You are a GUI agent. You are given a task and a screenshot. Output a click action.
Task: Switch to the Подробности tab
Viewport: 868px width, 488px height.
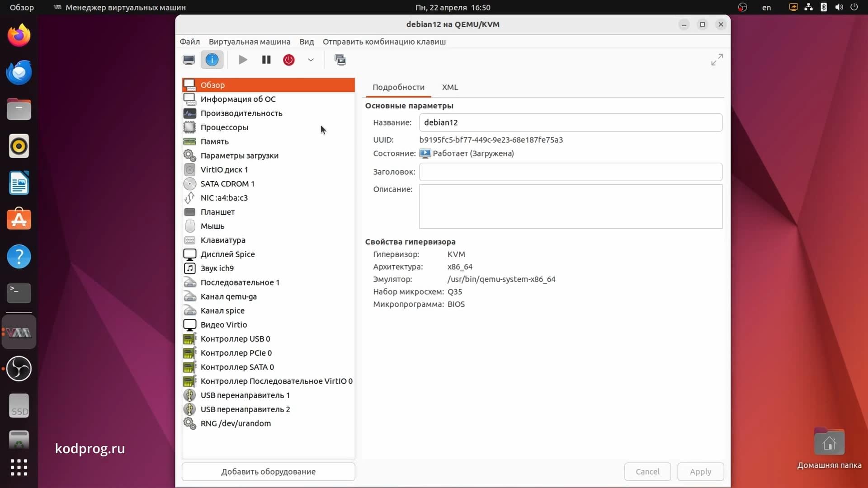tap(398, 87)
